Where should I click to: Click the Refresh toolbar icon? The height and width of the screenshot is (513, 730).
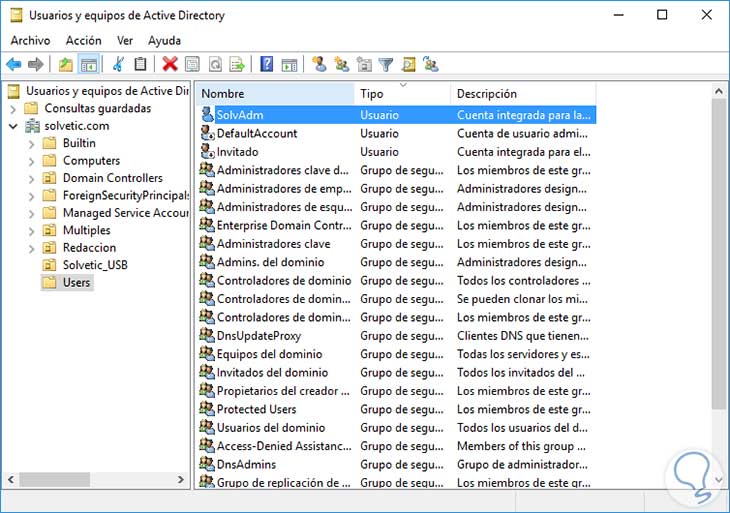(x=215, y=64)
